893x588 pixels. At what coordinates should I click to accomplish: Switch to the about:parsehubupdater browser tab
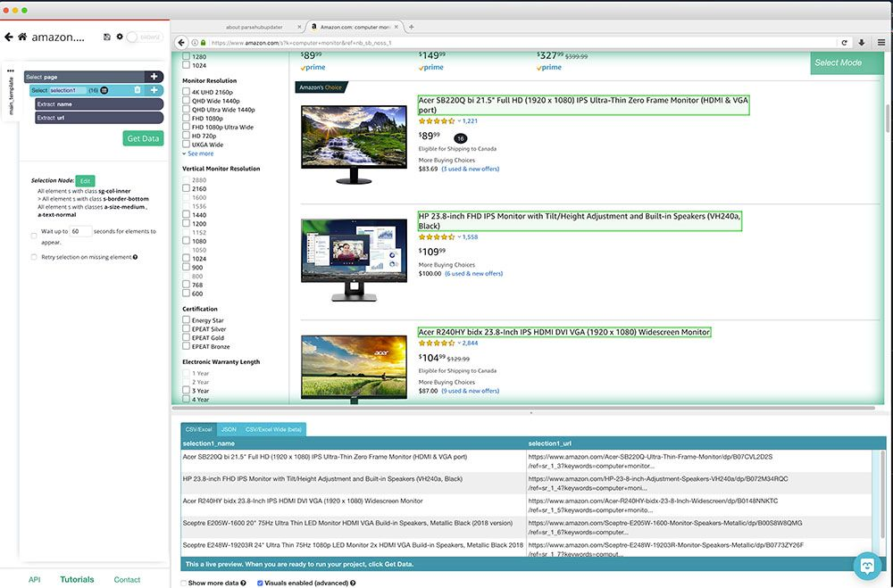pyautogui.click(x=254, y=28)
